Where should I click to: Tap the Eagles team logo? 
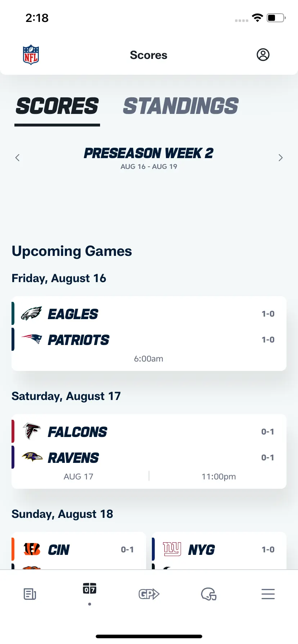click(32, 314)
